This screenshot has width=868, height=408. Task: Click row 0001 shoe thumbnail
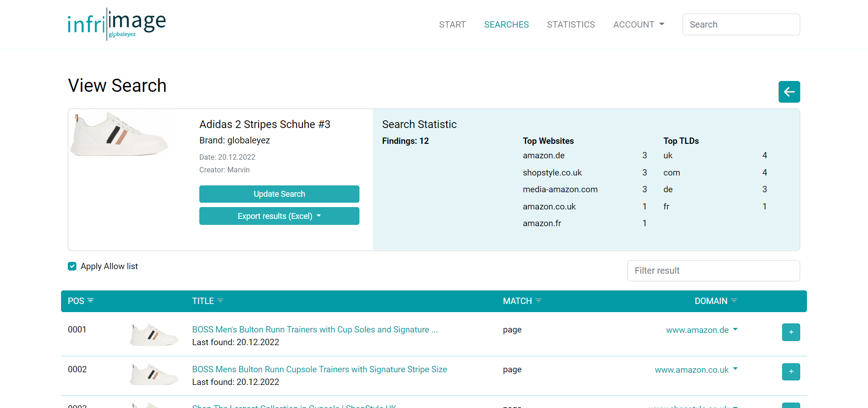coord(154,335)
